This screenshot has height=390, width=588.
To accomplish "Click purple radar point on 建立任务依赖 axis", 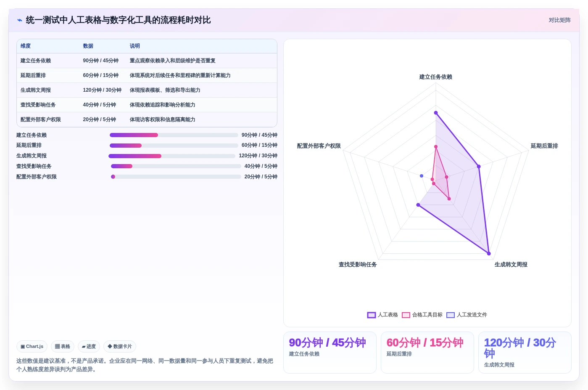I will pyautogui.click(x=436, y=113).
